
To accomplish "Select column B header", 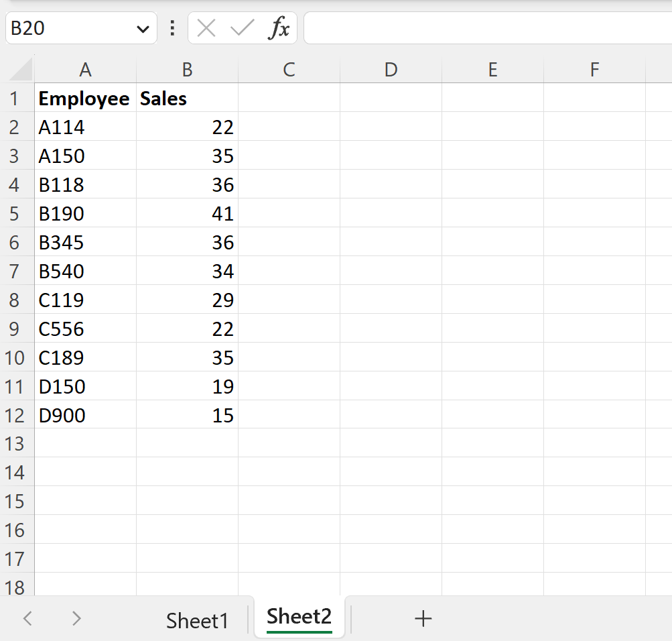I will (188, 69).
